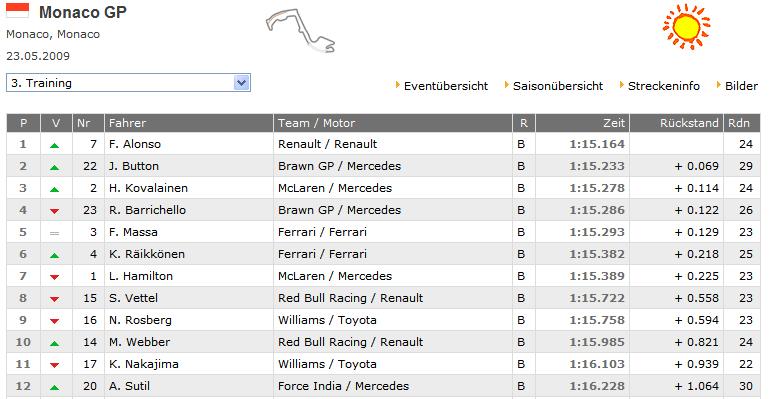This screenshot has height=399, width=769.
Task: Click the session dropdown arrow button
Action: tap(242, 83)
